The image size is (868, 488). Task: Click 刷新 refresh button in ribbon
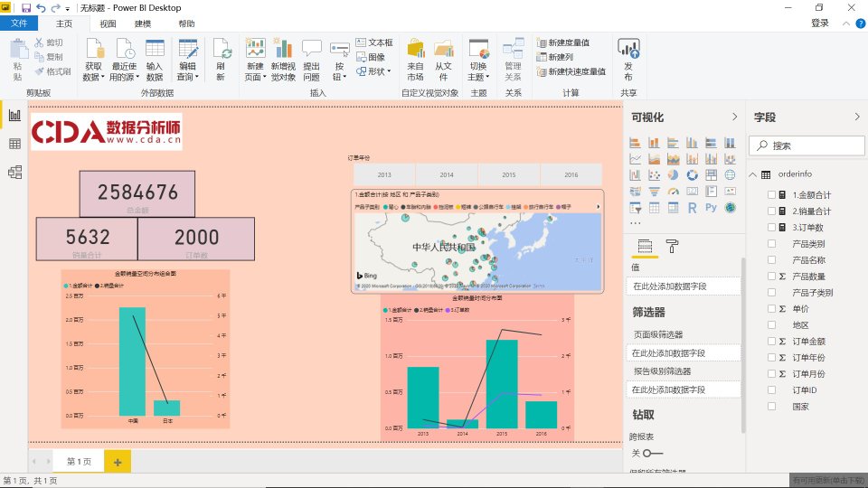pos(222,60)
